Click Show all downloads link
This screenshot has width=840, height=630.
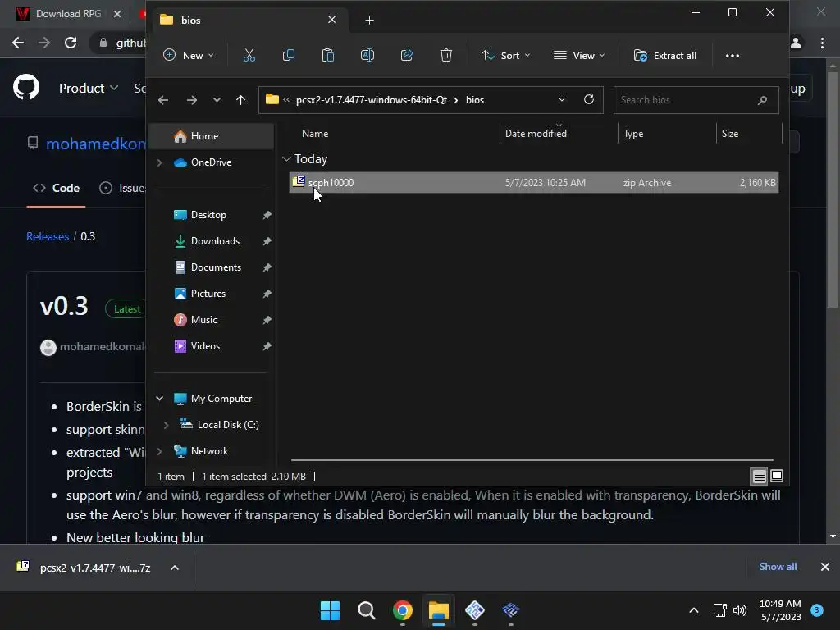(778, 567)
